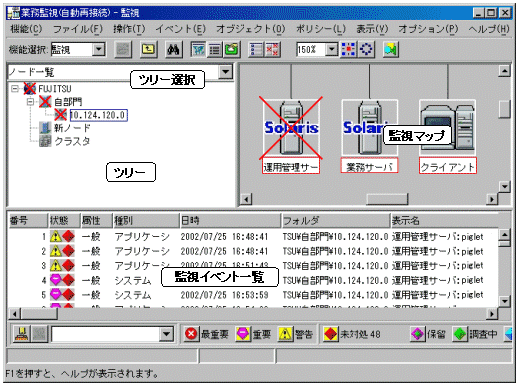The height and width of the screenshot is (386, 519).
Task: Open the 表示(V) menu
Action: pos(372,29)
